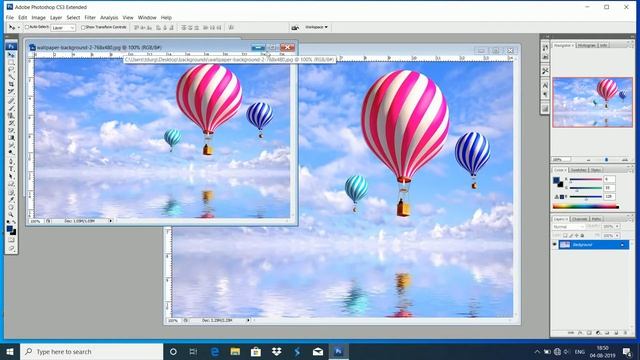This screenshot has height=360, width=640.
Task: Open Microsoft Edge from the taskbar
Action: (x=215, y=351)
